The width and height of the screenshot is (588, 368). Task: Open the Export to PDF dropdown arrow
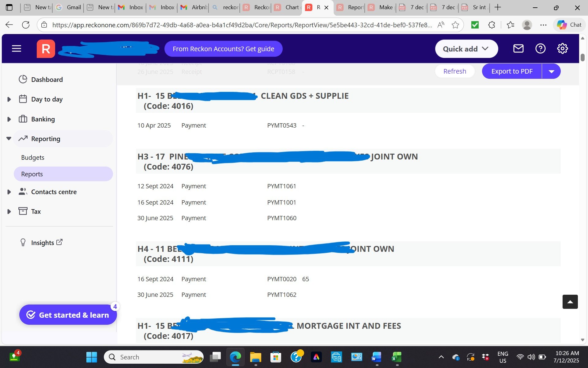coord(551,71)
